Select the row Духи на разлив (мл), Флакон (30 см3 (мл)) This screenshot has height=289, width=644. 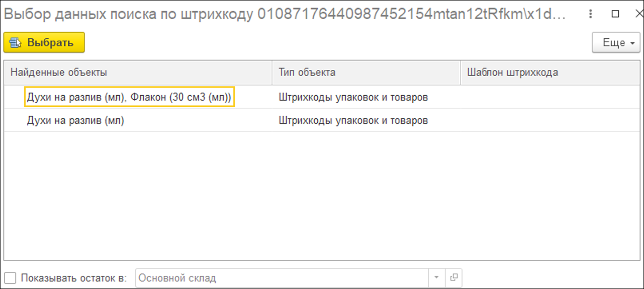129,97
